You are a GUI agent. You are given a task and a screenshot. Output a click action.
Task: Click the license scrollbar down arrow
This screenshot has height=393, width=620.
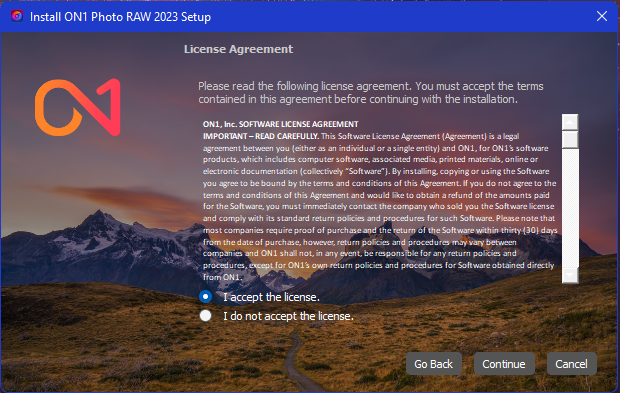tap(570, 275)
